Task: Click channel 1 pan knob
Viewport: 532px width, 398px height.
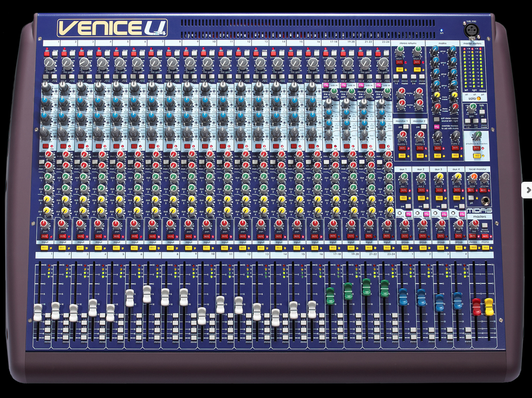Action: [45, 223]
